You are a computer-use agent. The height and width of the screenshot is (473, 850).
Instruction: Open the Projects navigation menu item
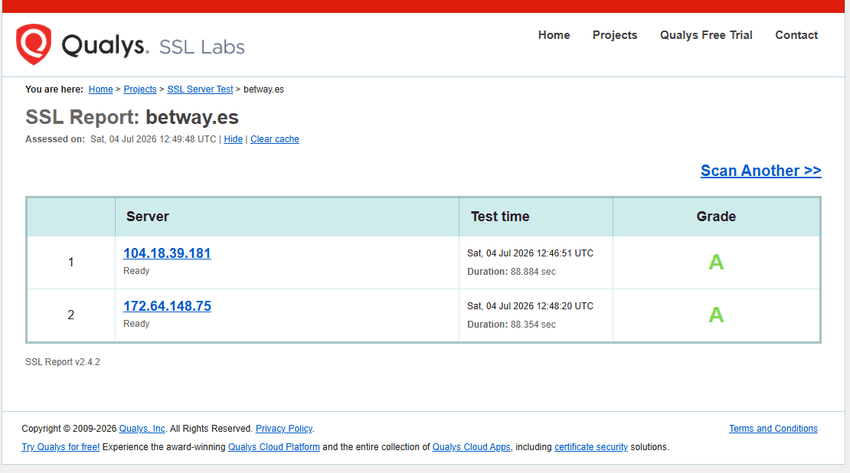coord(615,35)
